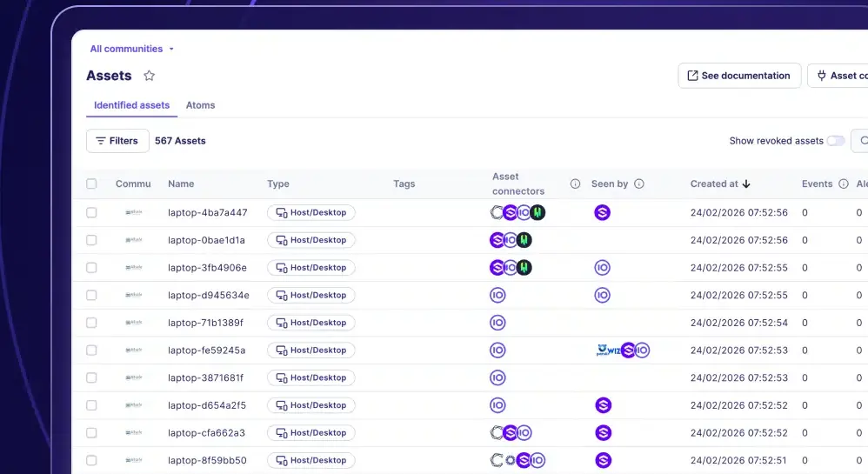
Task: Click Seen by icon for laptop-cfa662a3
Action: point(603,433)
